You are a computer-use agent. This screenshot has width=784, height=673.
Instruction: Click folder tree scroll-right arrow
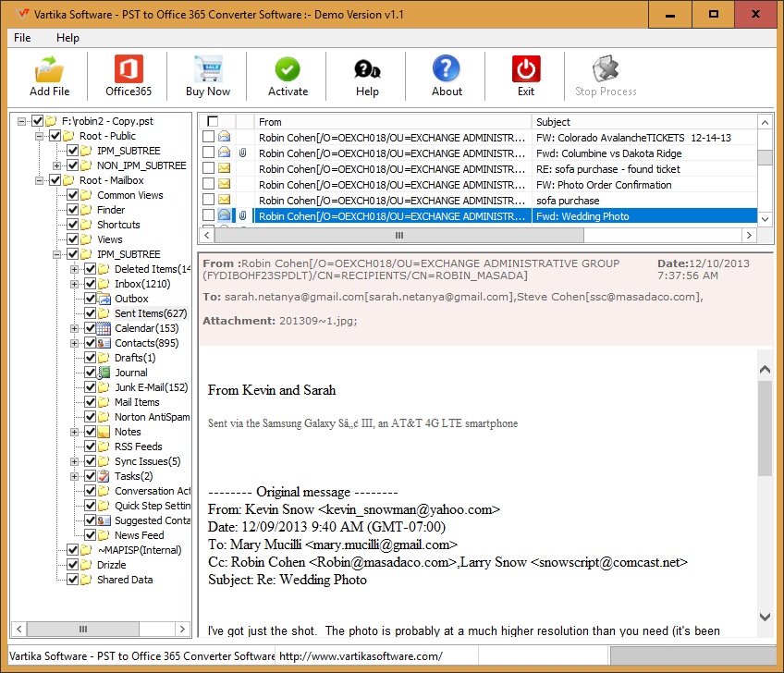182,629
